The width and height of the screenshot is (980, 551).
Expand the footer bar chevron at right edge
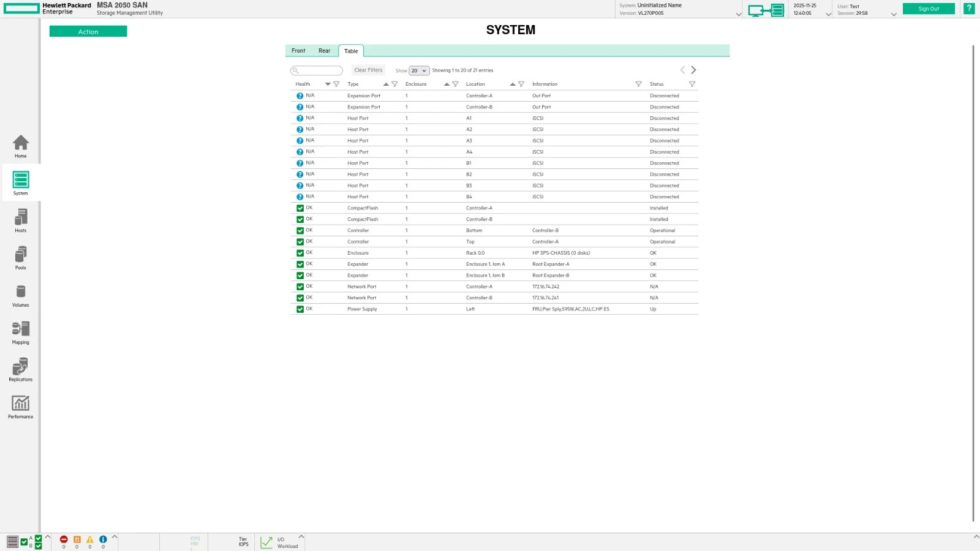click(976, 536)
